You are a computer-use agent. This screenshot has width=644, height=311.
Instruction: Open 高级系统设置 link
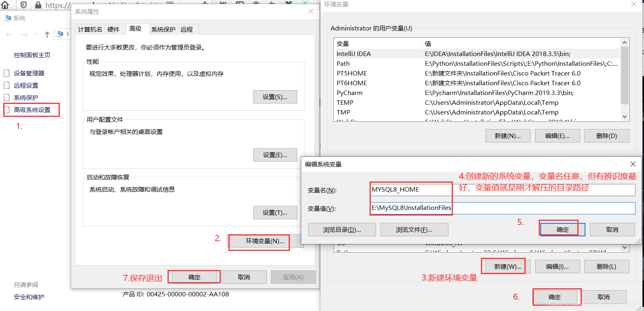[x=32, y=110]
